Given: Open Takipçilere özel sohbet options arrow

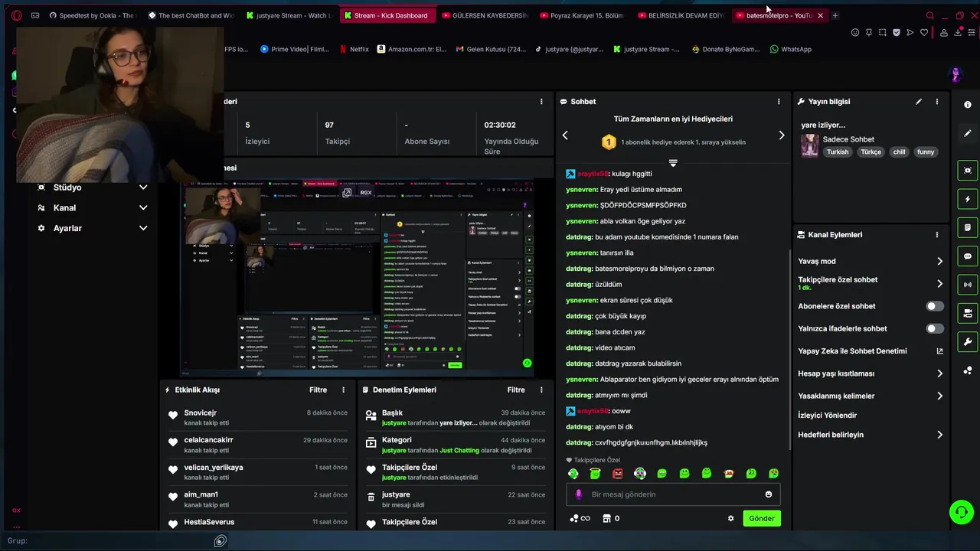Looking at the screenshot, I should coord(939,283).
